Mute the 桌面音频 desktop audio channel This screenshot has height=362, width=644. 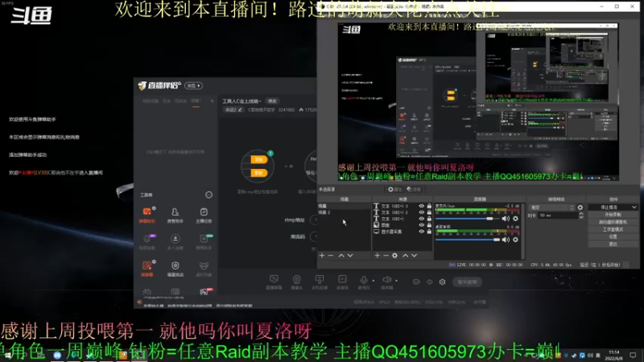click(506, 240)
